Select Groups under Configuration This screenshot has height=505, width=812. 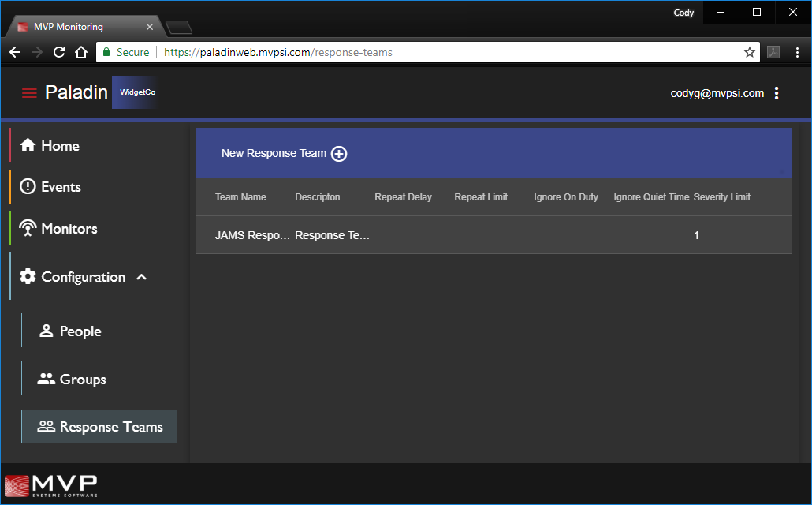point(82,380)
